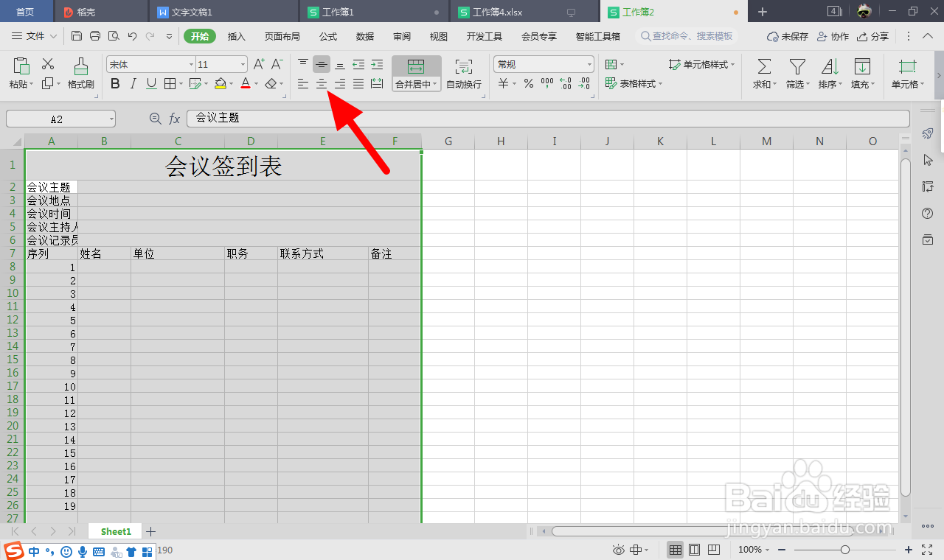The image size is (944, 560).
Task: Toggle Underline formatting
Action: (151, 84)
